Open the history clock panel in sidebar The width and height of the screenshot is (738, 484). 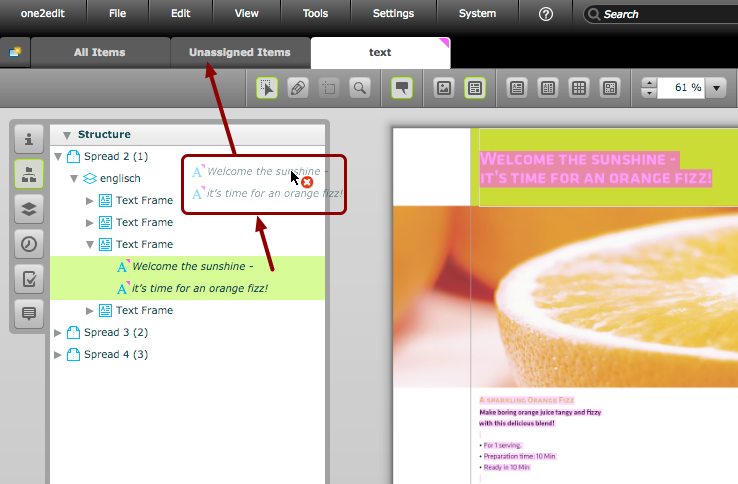coord(29,244)
